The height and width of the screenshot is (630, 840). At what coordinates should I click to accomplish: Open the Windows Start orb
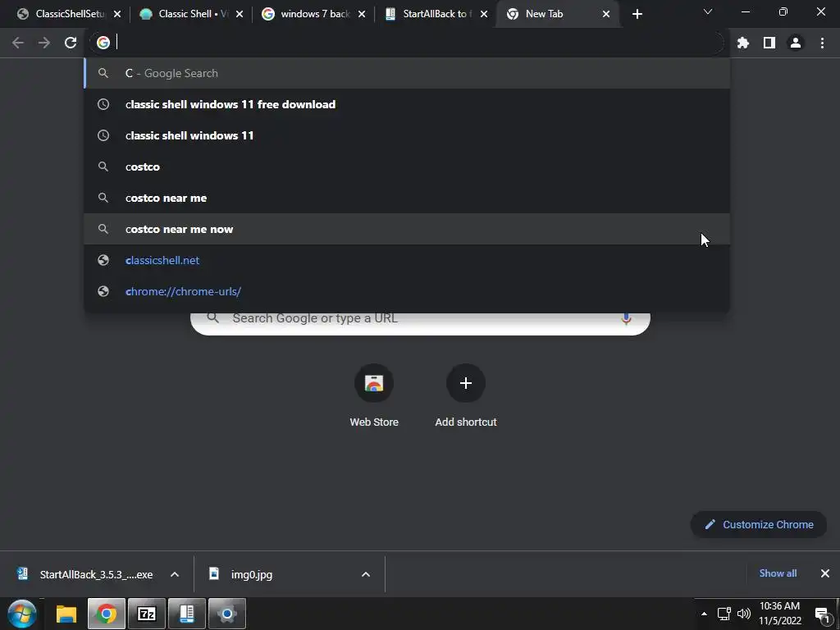(22, 614)
